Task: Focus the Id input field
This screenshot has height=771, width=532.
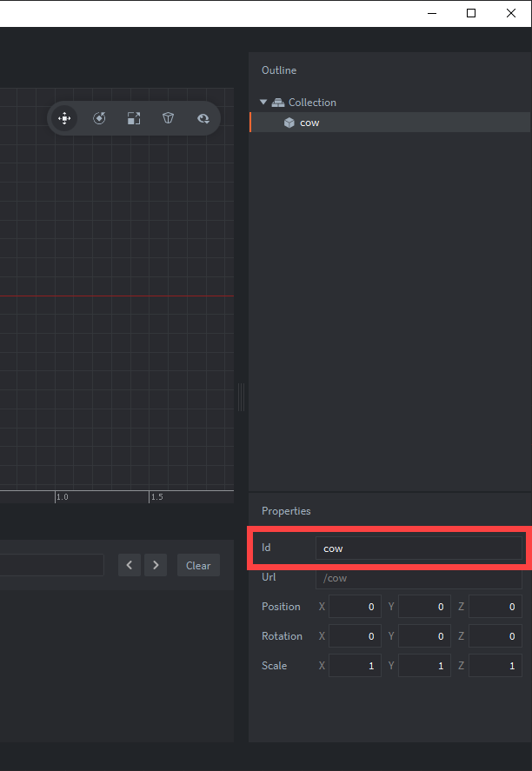Action: [419, 548]
